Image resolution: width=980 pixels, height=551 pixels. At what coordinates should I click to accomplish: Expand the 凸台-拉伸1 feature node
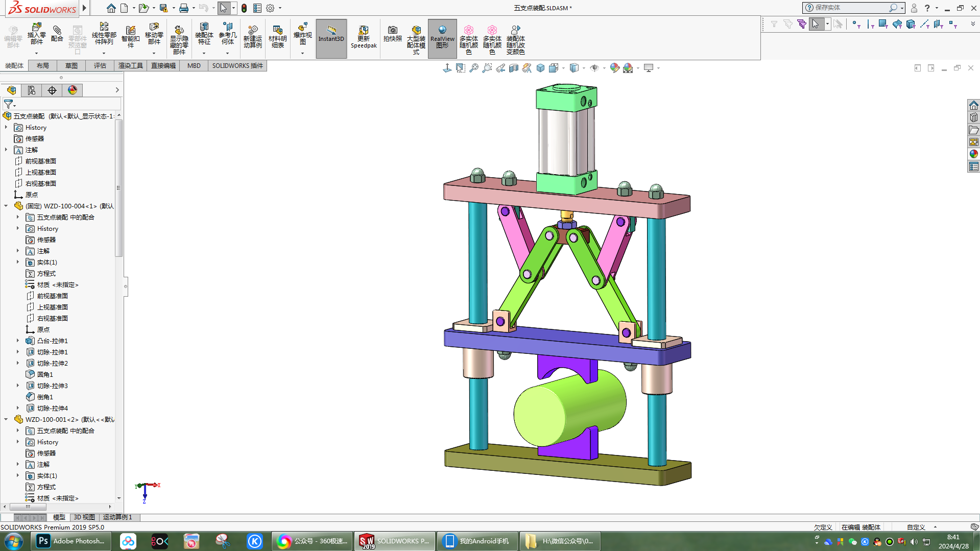click(18, 341)
